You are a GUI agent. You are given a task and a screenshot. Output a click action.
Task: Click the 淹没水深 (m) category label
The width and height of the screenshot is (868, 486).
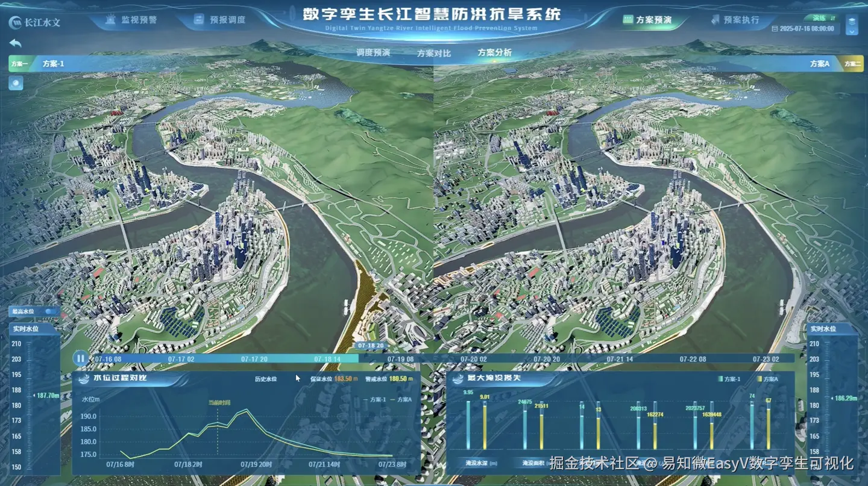pyautogui.click(x=481, y=463)
